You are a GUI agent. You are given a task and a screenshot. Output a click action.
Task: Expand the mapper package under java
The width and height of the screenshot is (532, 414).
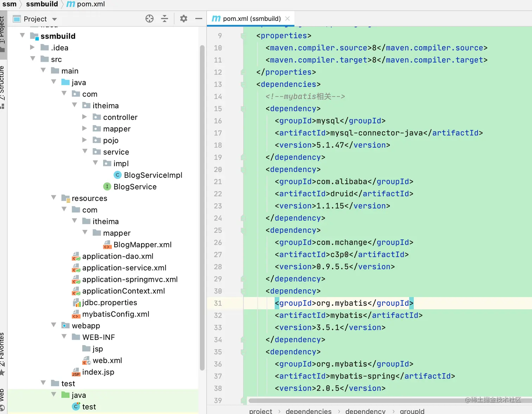tap(84, 128)
